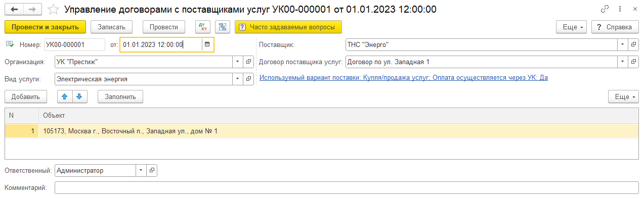Expand Организация dropdown list
Screen dimensions: 644x198
pyautogui.click(x=238, y=62)
